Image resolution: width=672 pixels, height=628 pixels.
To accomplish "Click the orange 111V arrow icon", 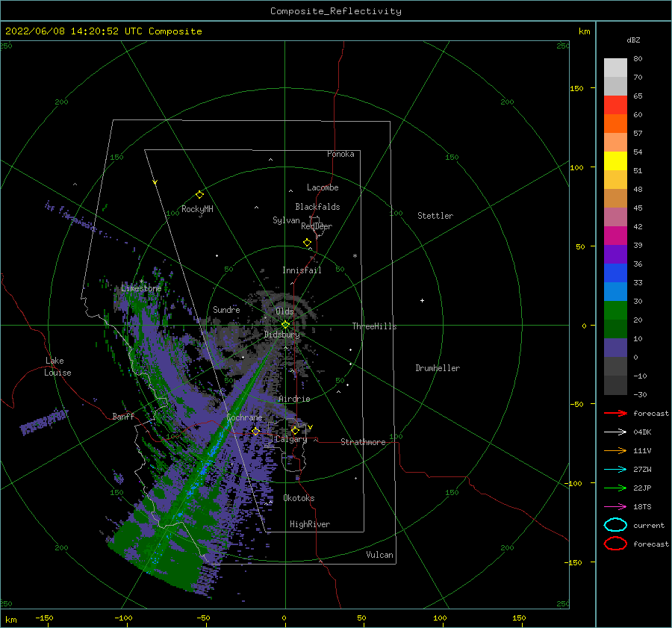I will point(615,450).
